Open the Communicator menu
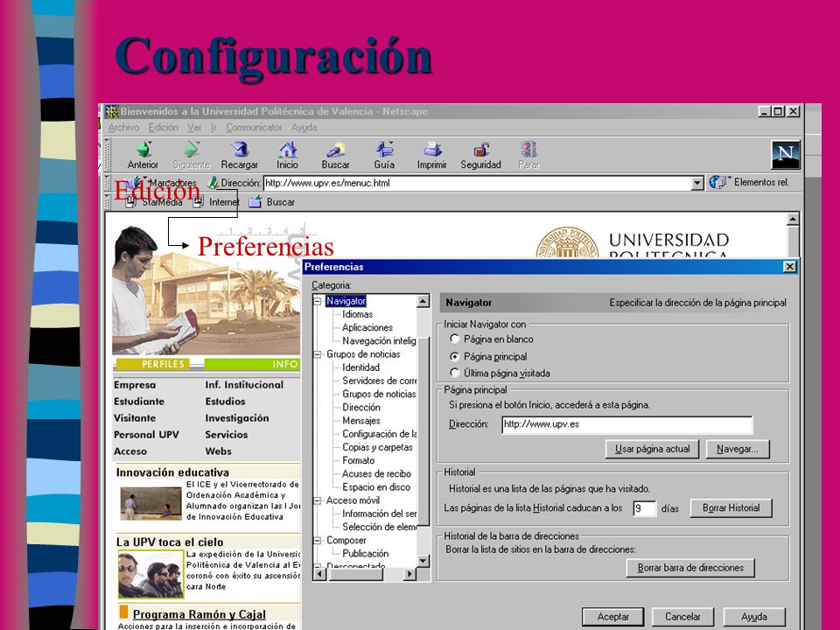The height and width of the screenshot is (630, 840). pyautogui.click(x=254, y=128)
